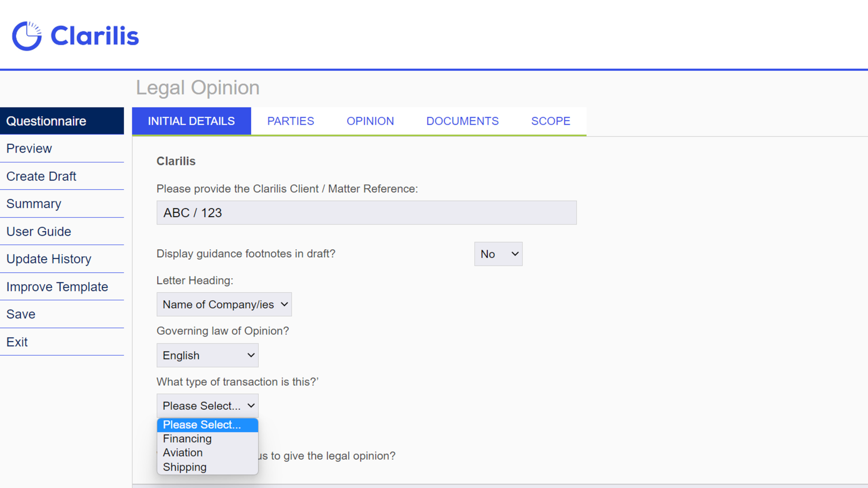Open the Questionnaire sidebar item
868x488 pixels.
point(62,121)
